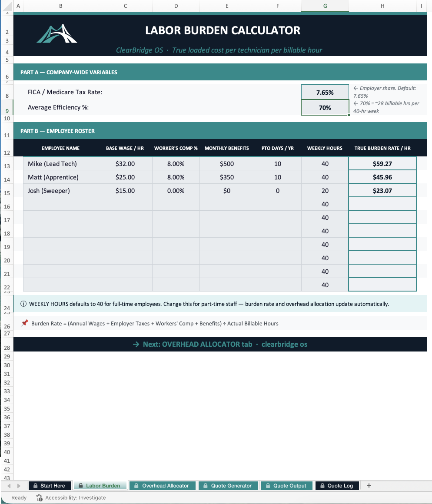The height and width of the screenshot is (504, 432).
Task: Click the LABOR BURDEN CALCULATOR title
Action: [x=223, y=30]
